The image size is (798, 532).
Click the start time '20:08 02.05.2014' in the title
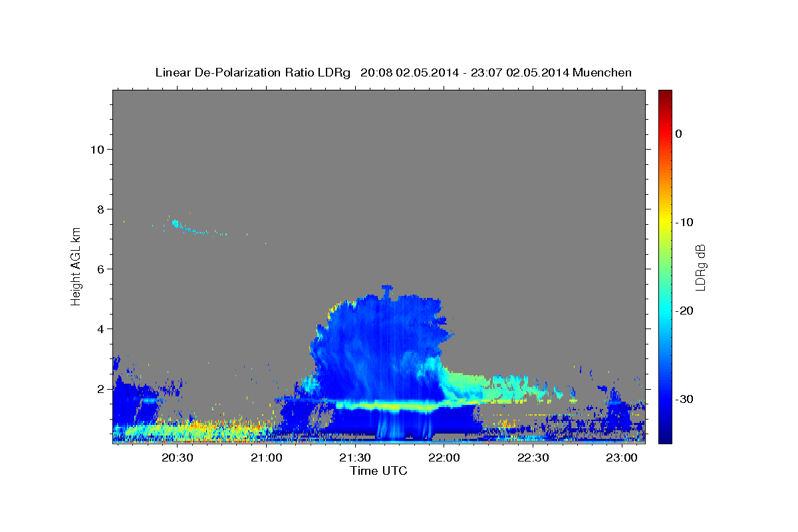point(409,72)
